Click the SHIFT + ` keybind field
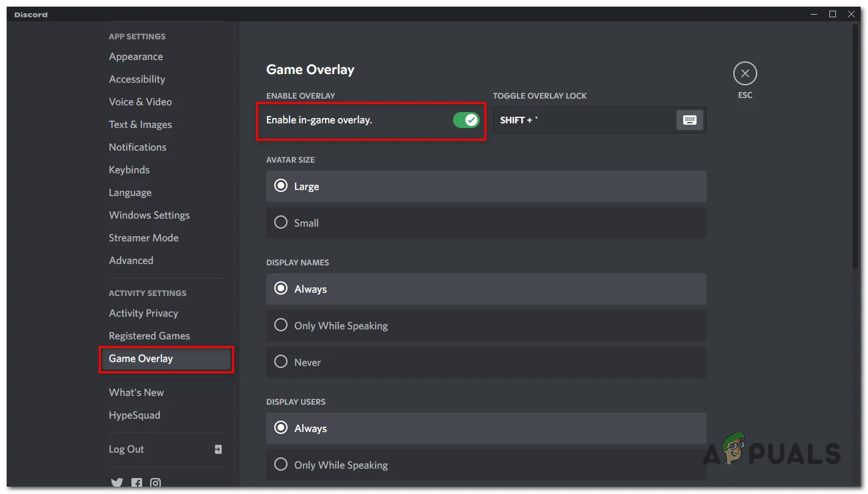Screen dimensions: 868x494 tap(587, 120)
